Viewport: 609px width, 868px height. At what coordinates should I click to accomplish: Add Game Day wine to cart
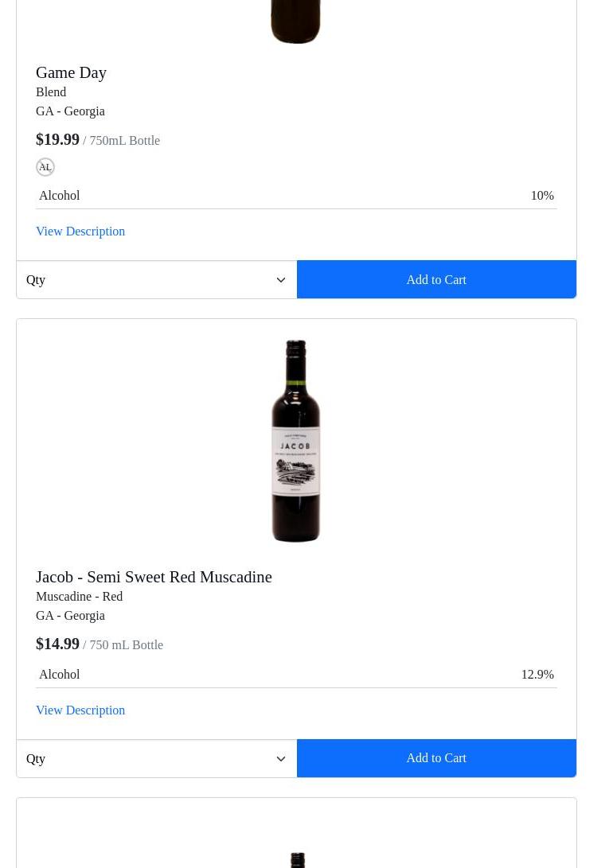tap(436, 280)
